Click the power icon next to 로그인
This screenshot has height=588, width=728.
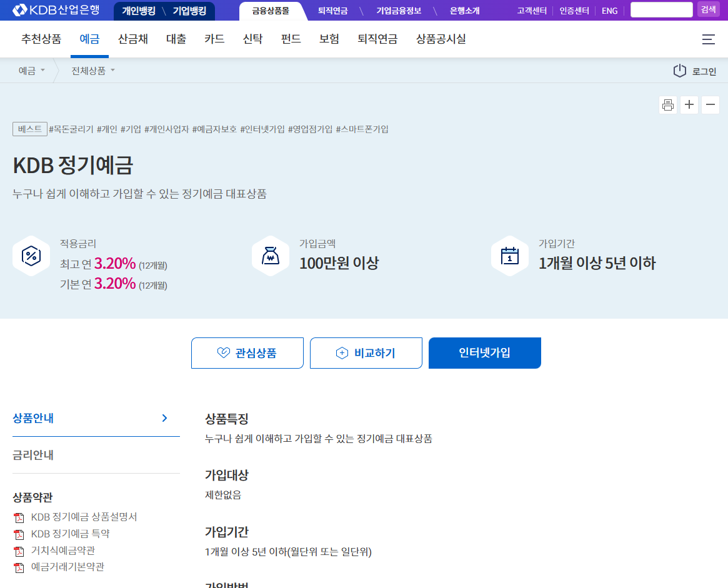tap(679, 71)
